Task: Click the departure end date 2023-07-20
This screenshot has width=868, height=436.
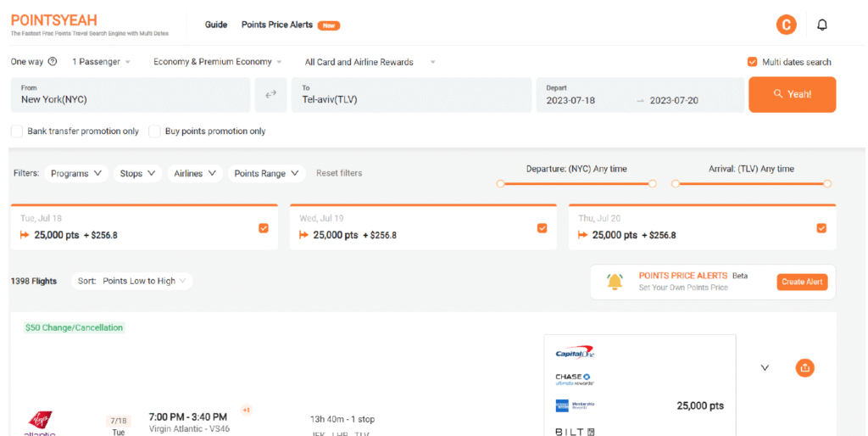Action: tap(674, 100)
